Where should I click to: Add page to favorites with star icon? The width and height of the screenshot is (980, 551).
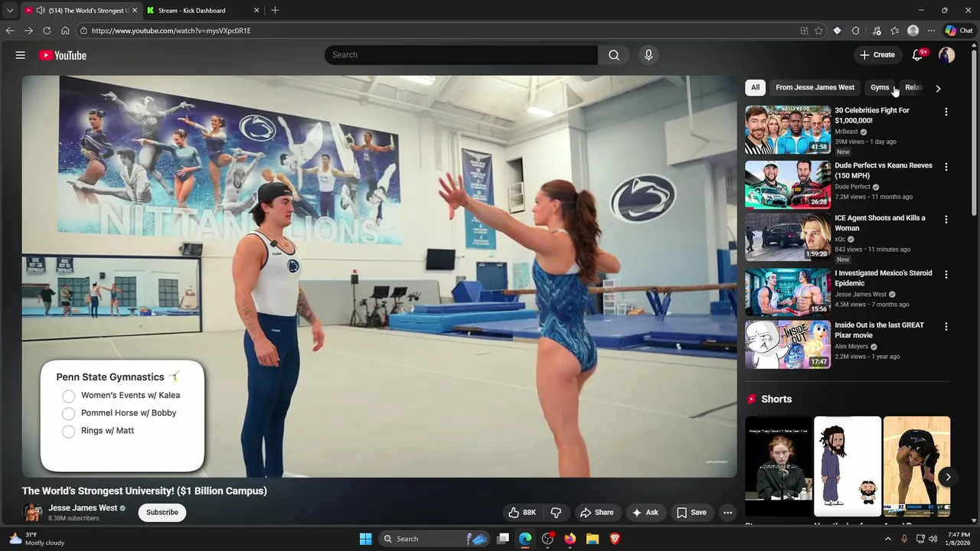pyautogui.click(x=818, y=31)
